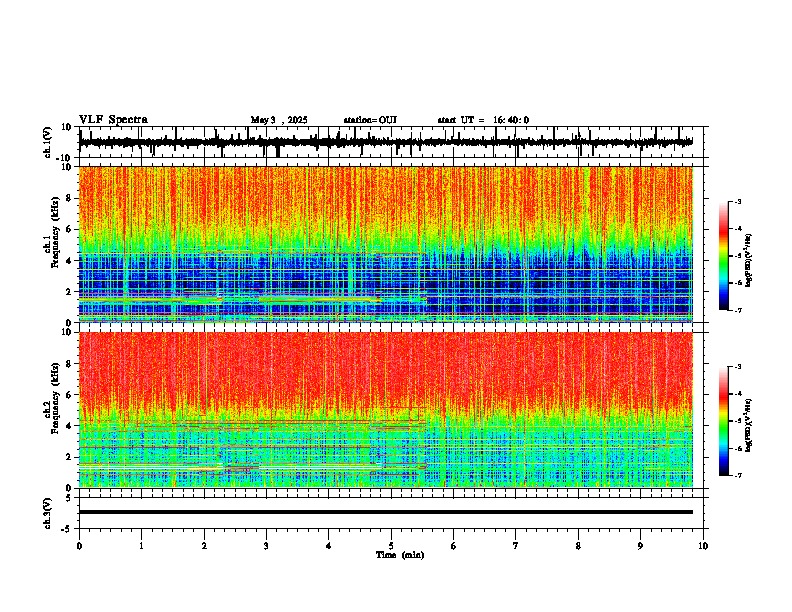This screenshot has height=612, width=792.
Task: Click the 'start UT = 16:40:0' header text
Action: (483, 120)
